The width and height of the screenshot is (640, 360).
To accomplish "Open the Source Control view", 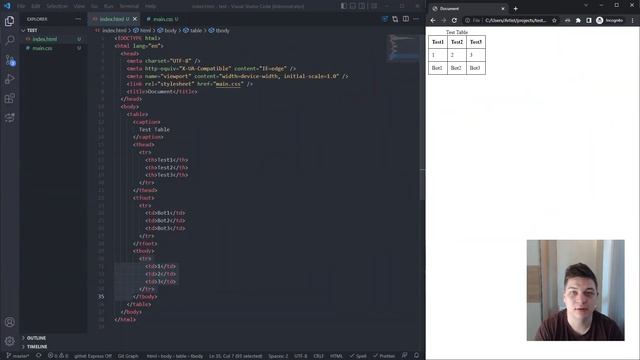I will pos(9,60).
